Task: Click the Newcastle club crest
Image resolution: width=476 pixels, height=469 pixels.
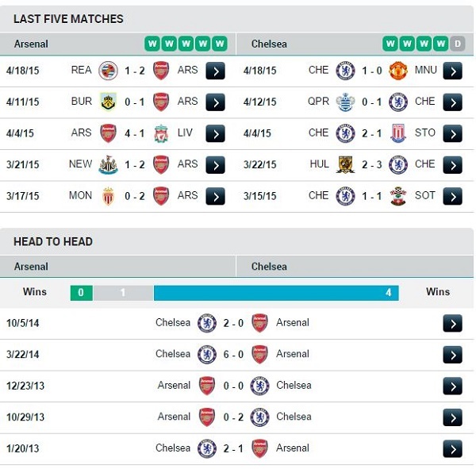Action: click(x=108, y=164)
